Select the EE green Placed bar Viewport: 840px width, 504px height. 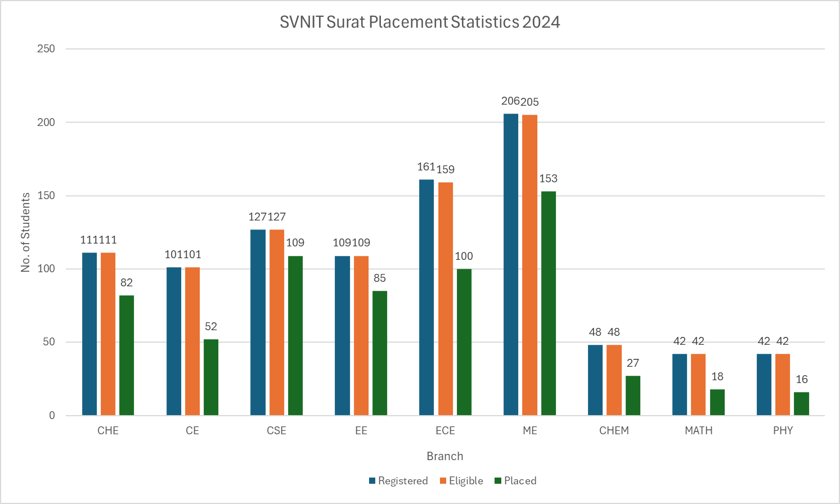click(380, 353)
